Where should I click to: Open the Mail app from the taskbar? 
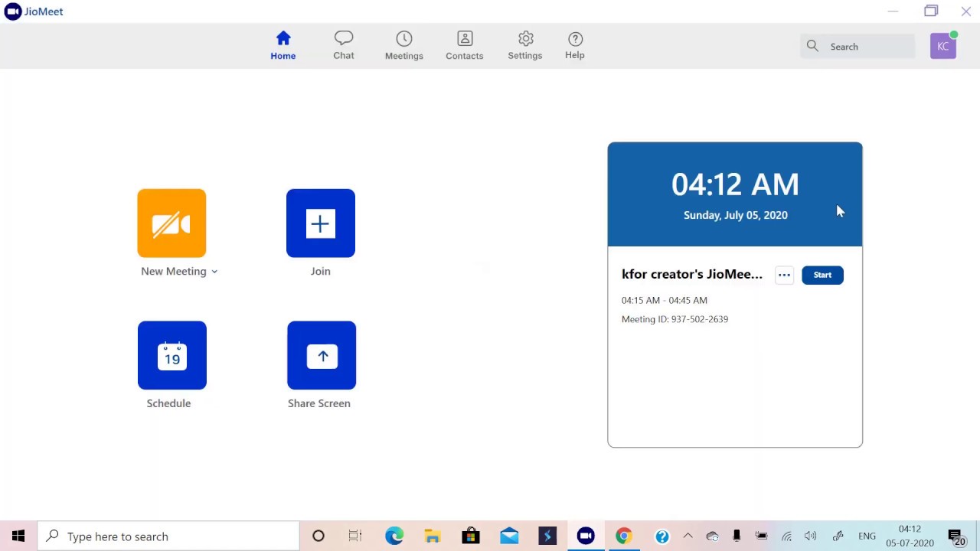coord(509,536)
